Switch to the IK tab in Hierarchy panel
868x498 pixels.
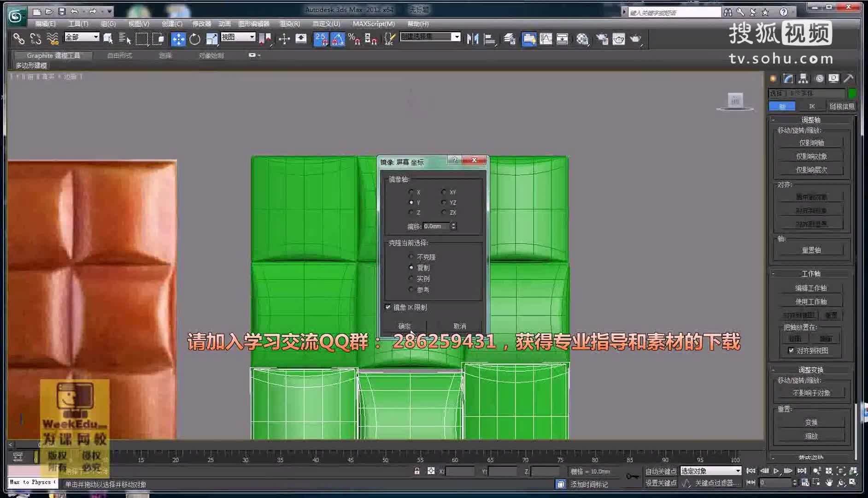812,107
